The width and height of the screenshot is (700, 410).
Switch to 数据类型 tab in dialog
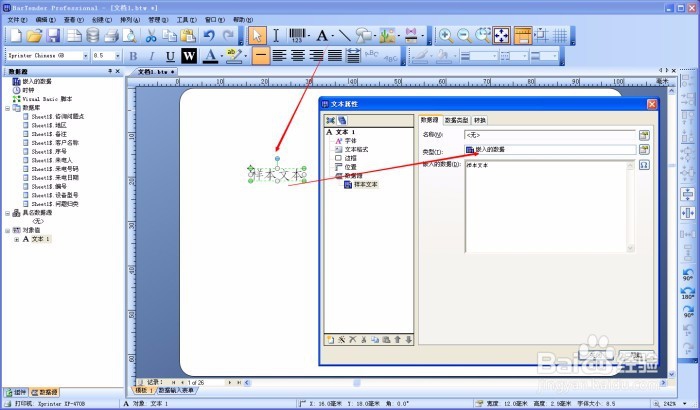pos(457,120)
